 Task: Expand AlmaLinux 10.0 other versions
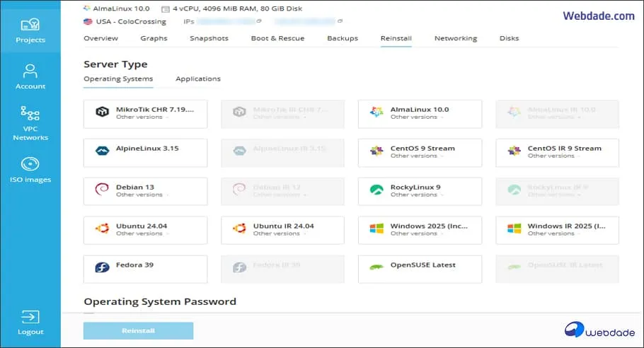click(x=416, y=117)
